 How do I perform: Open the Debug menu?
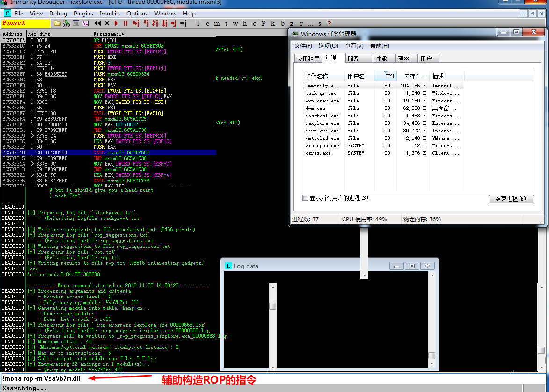click(58, 13)
